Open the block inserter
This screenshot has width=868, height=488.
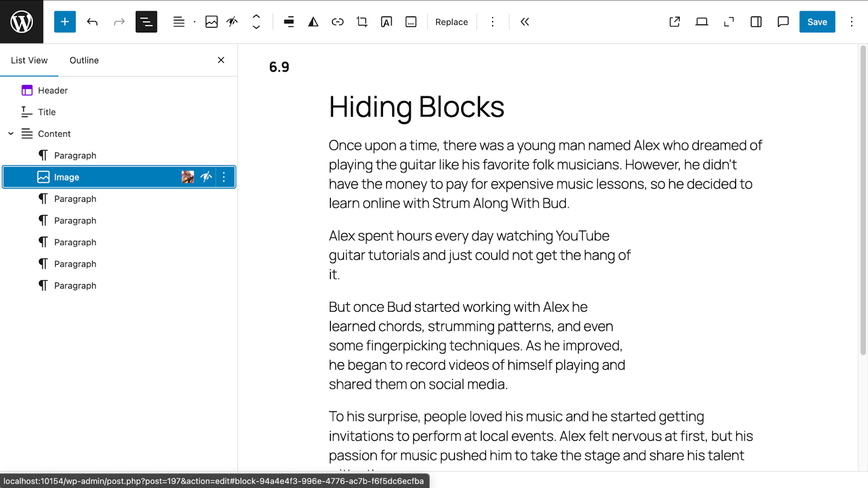click(65, 22)
